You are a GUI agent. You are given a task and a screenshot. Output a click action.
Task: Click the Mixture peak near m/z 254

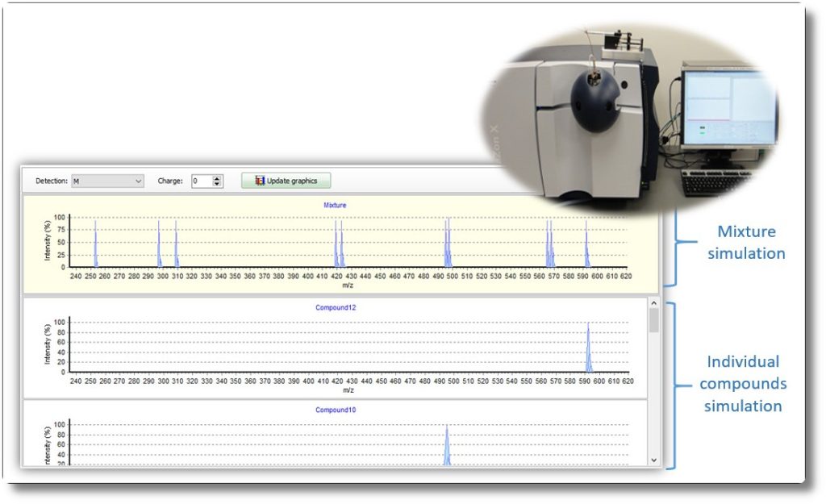[96, 244]
